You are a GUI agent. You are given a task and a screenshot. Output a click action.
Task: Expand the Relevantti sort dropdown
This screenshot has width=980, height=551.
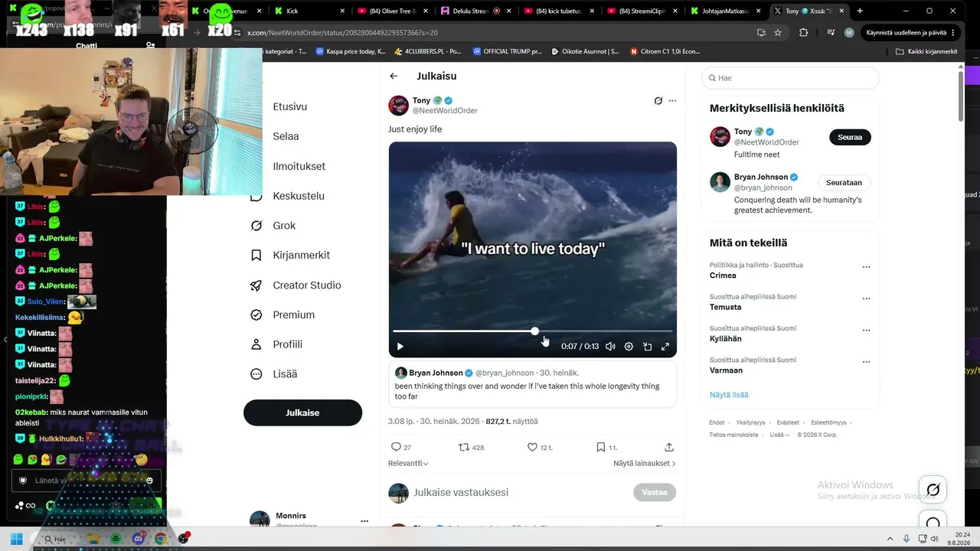pyautogui.click(x=408, y=463)
